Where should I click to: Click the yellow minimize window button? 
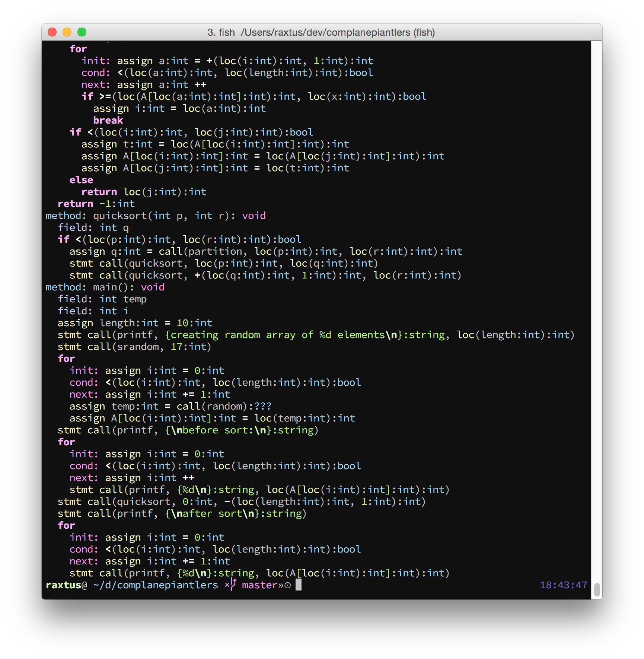pyautogui.click(x=67, y=32)
